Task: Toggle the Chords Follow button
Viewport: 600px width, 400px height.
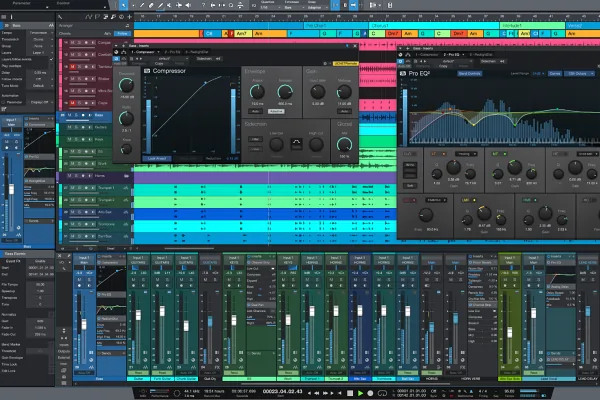Action: (x=122, y=34)
